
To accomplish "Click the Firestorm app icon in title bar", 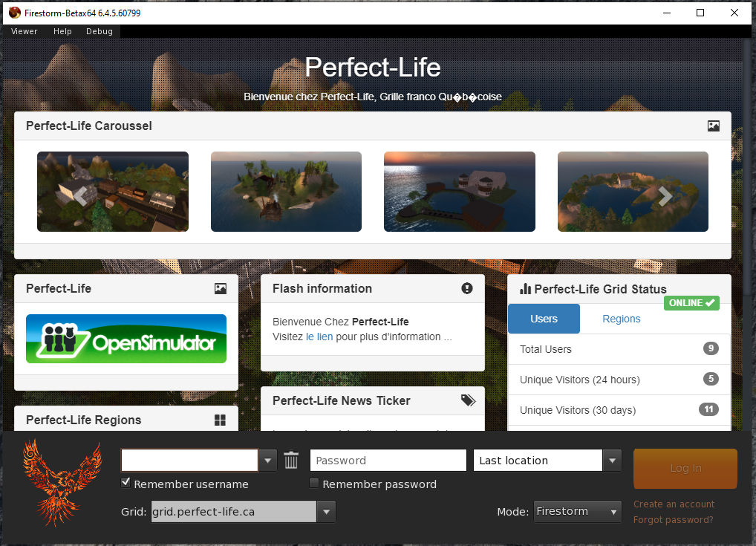I will (x=14, y=13).
